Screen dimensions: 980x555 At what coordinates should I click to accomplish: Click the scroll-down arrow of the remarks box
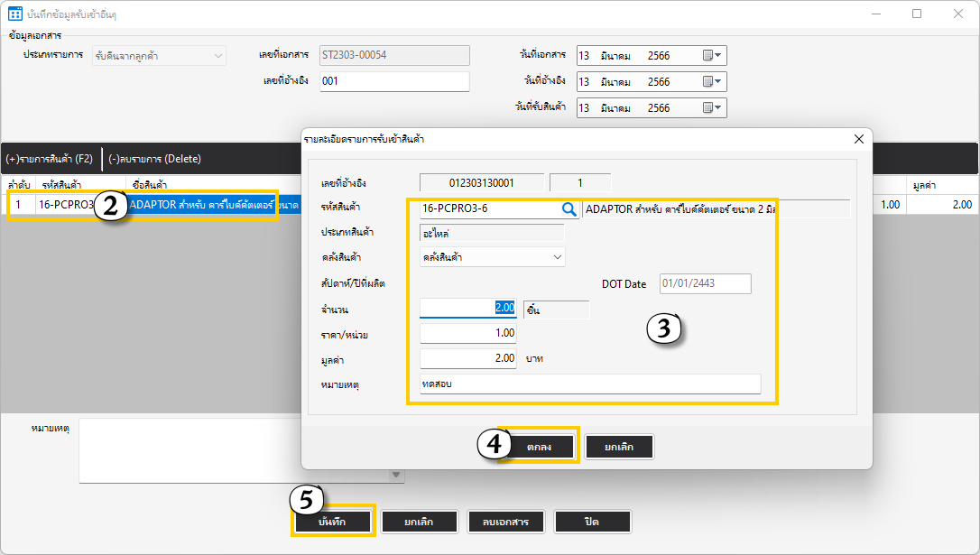coord(396,476)
